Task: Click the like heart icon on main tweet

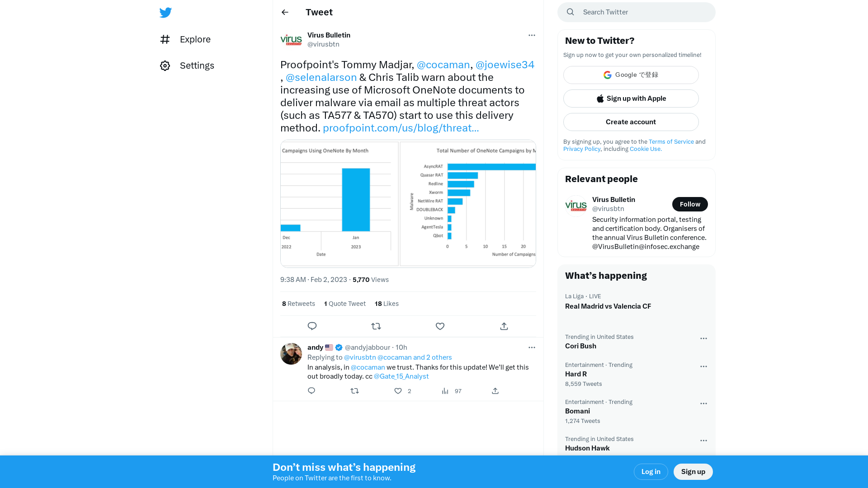Action: pos(440,326)
